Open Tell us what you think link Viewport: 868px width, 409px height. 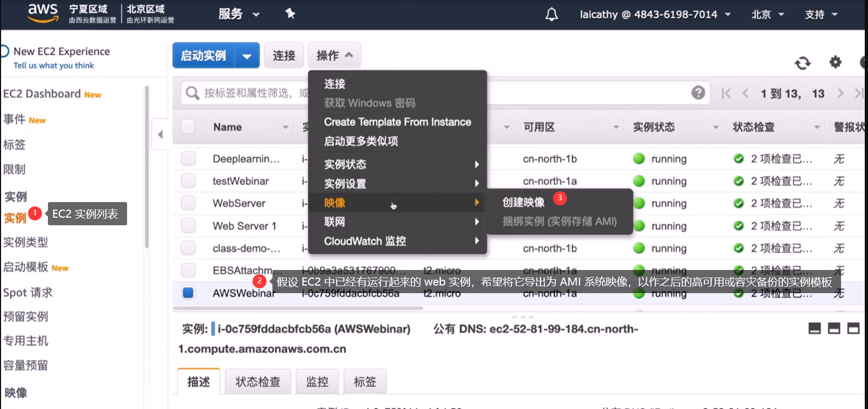54,65
